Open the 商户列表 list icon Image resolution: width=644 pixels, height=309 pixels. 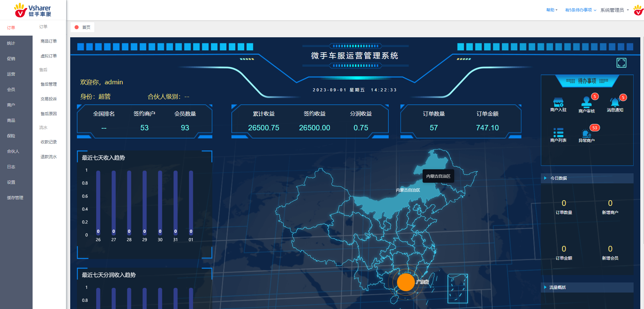[x=558, y=133]
